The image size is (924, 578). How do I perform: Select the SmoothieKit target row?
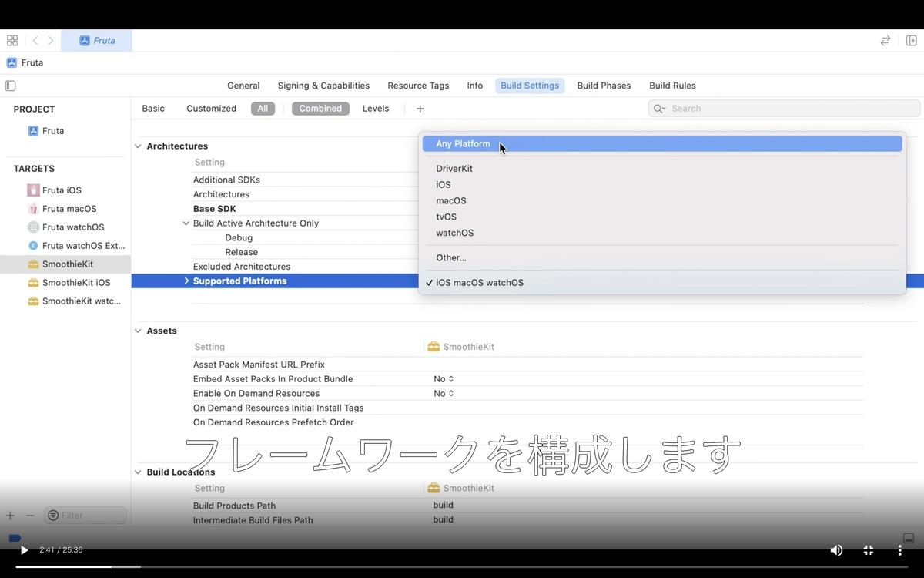tap(65, 264)
